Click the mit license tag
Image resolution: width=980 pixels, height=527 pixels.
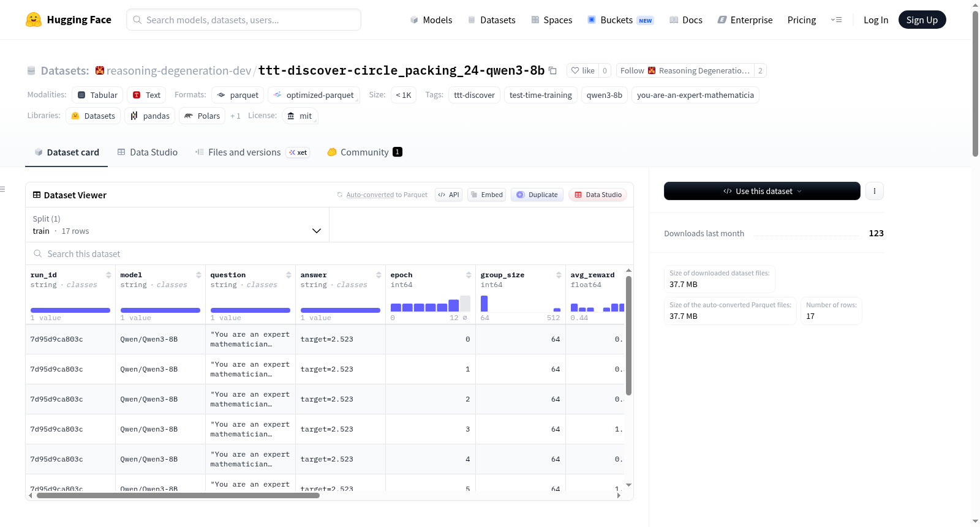pyautogui.click(x=300, y=116)
